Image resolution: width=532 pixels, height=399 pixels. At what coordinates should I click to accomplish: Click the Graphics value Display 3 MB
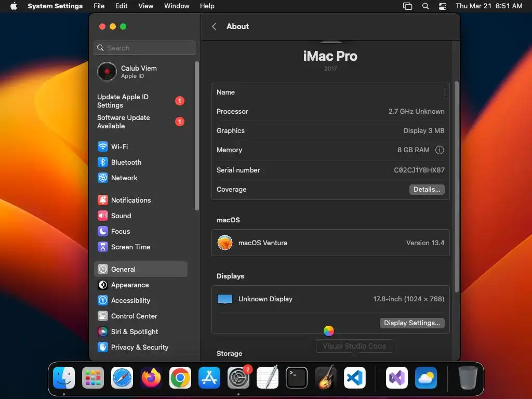coord(424,130)
